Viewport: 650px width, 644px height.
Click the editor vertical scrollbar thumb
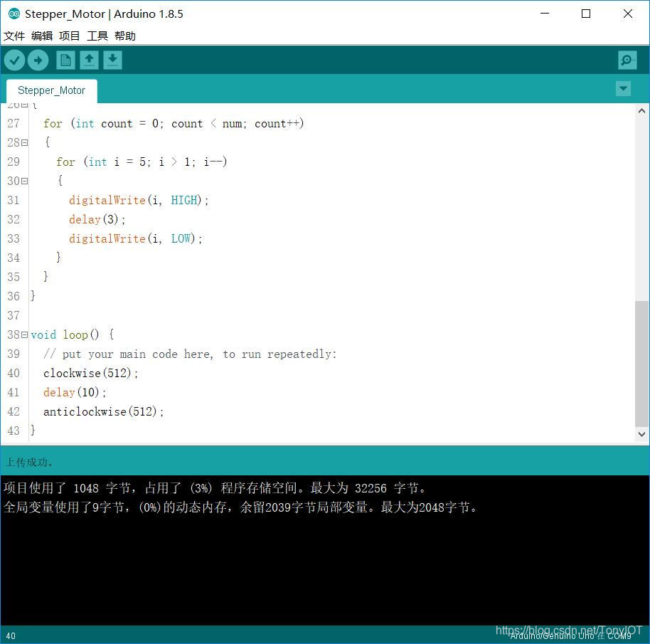click(x=641, y=364)
